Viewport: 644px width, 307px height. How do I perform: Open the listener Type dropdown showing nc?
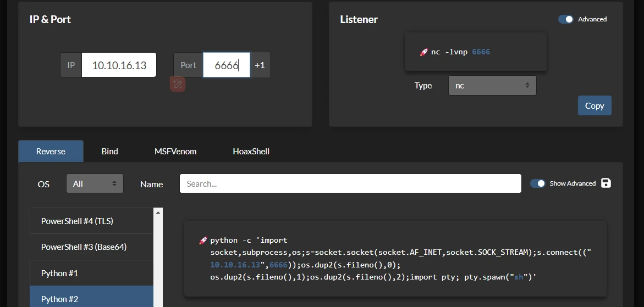point(492,85)
